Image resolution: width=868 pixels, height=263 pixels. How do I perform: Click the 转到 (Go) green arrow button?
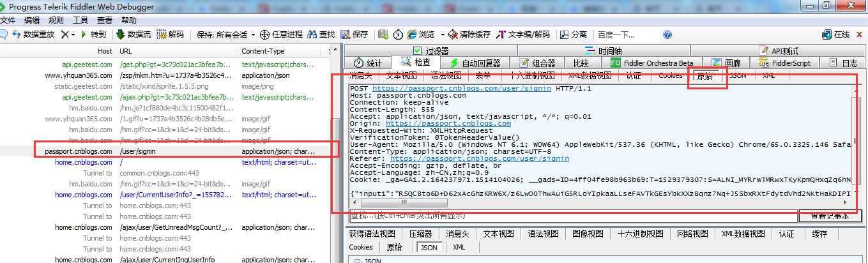pos(93,34)
